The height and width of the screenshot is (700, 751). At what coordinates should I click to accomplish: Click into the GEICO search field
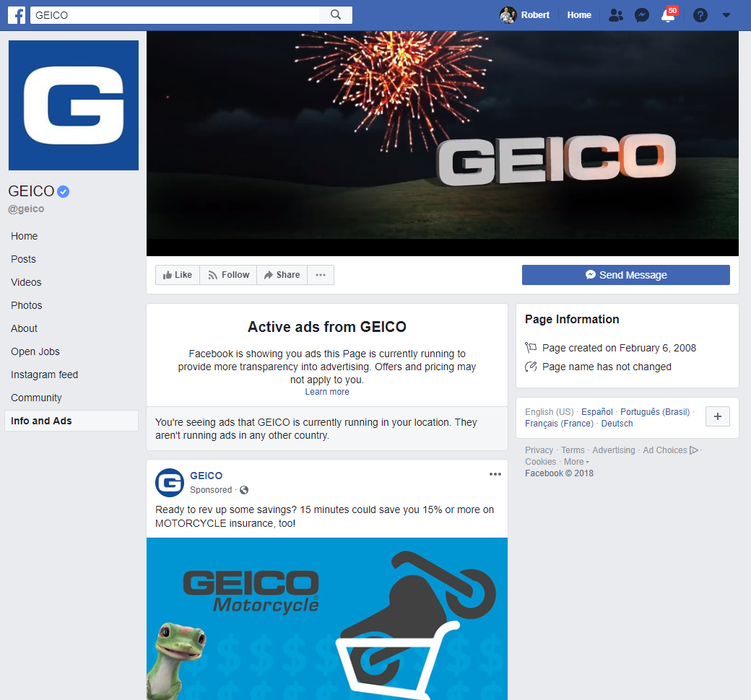(173, 15)
